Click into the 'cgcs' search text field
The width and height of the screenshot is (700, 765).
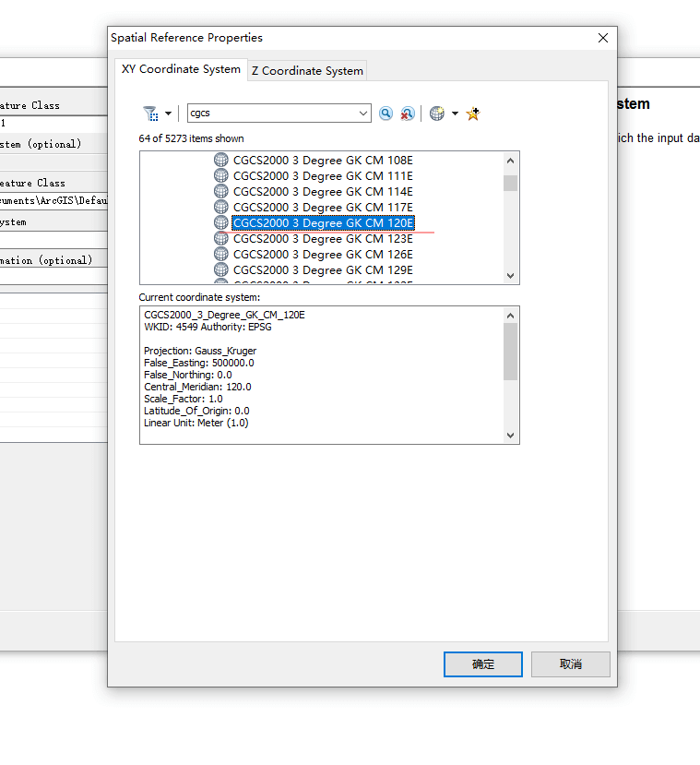tap(272, 114)
